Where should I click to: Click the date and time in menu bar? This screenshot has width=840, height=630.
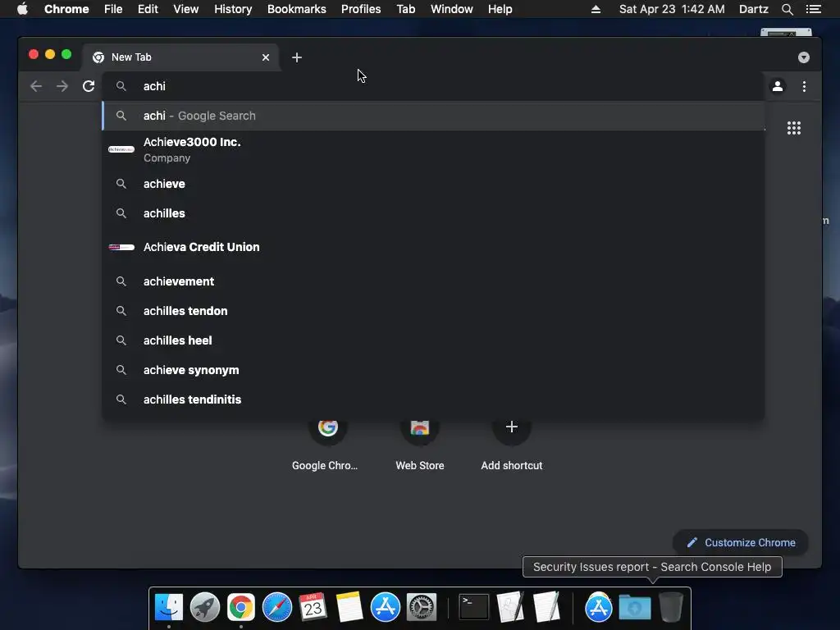click(672, 9)
